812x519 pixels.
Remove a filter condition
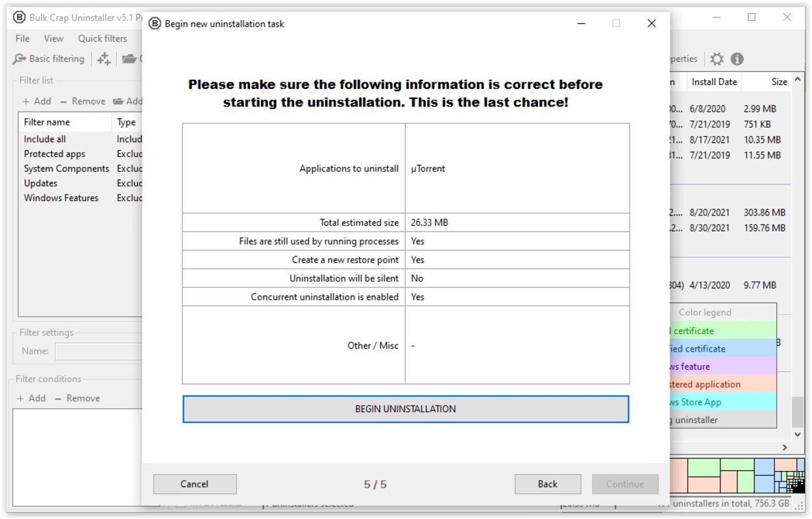point(77,398)
